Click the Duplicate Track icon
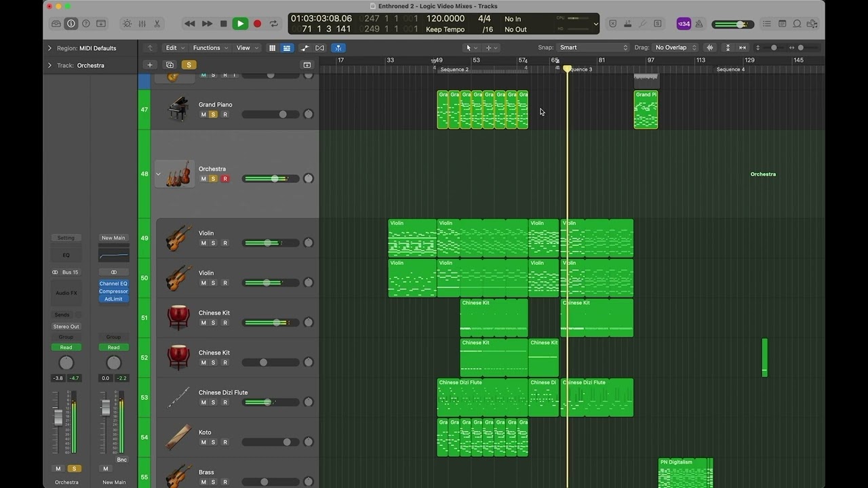The height and width of the screenshot is (488, 868). pos(170,65)
